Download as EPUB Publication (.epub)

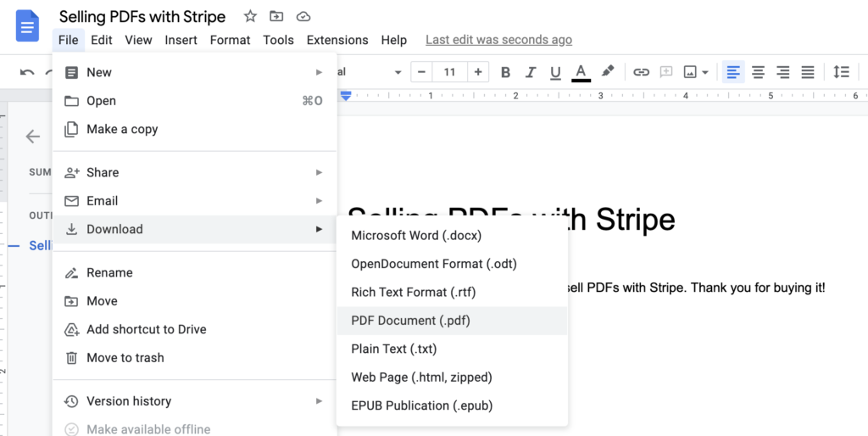point(452,405)
